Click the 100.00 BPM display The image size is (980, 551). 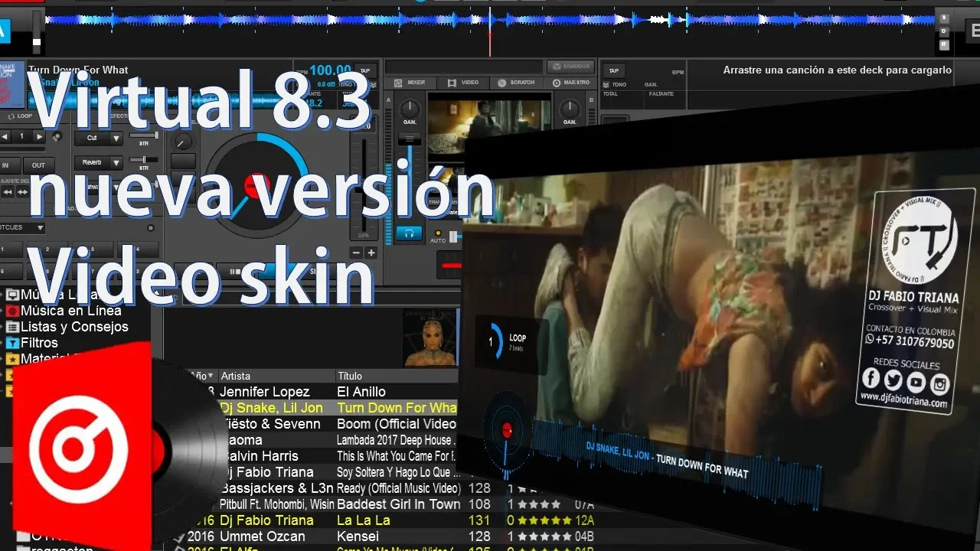tap(330, 70)
